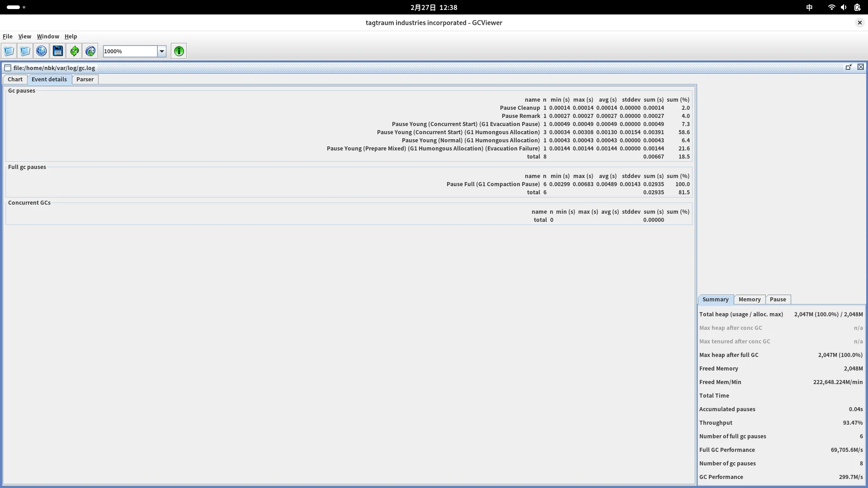The height and width of the screenshot is (488, 868).
Task: Open the File menu
Action: coord(8,36)
